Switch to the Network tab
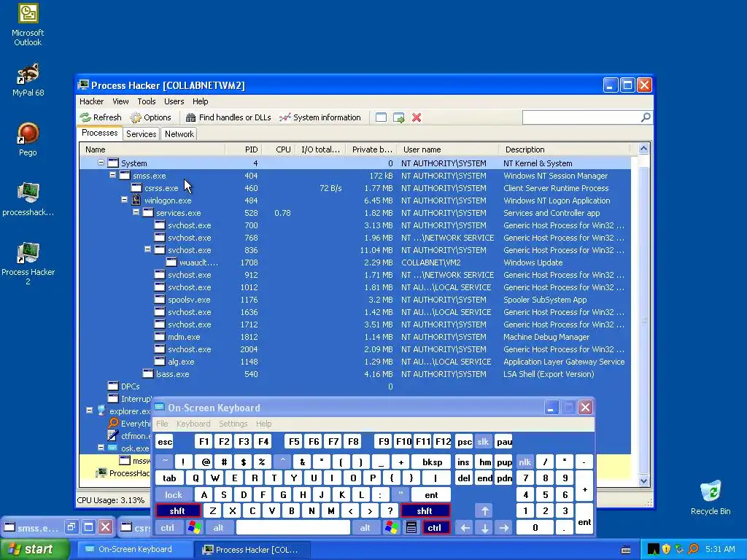The width and height of the screenshot is (747, 560). click(179, 134)
